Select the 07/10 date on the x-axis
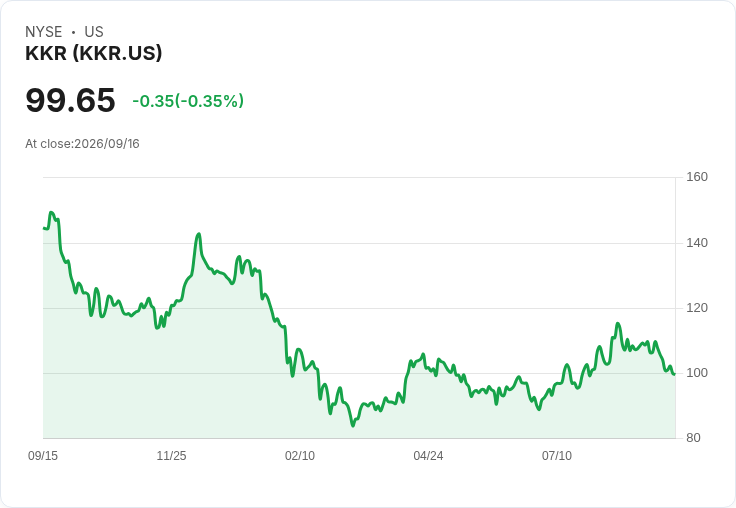The height and width of the screenshot is (508, 736). tap(557, 455)
